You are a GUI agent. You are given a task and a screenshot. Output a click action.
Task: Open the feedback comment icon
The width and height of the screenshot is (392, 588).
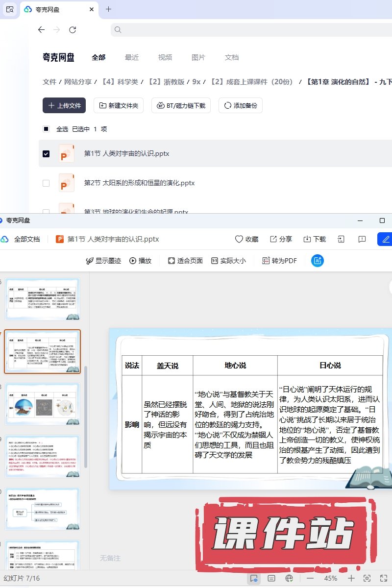click(362, 239)
